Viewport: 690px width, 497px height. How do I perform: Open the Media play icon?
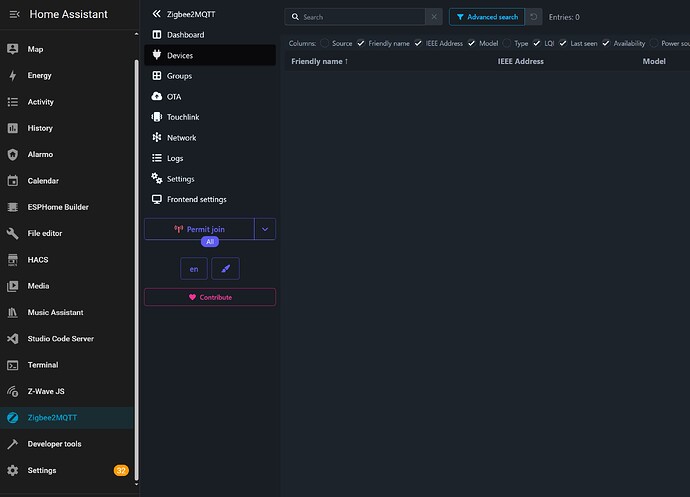pos(13,286)
